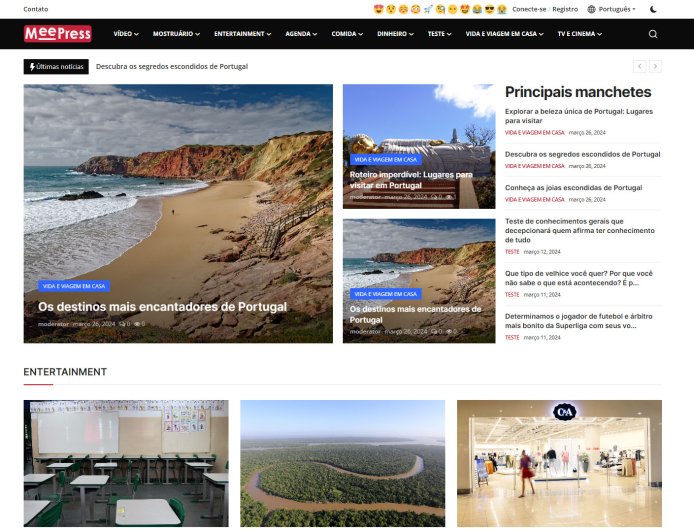Click blue category tag on large featured article
The image size is (694, 532).
click(x=74, y=286)
